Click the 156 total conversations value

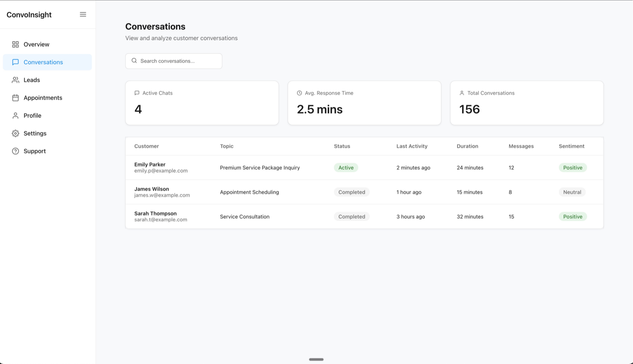[470, 109]
